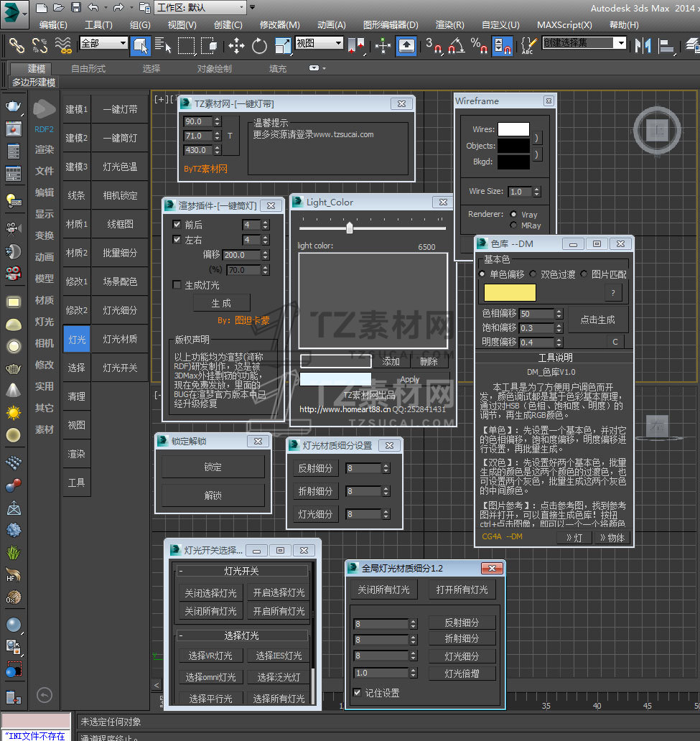Click the Unlink Selection icon
Viewport: 700px width, 741px height.
[39, 45]
